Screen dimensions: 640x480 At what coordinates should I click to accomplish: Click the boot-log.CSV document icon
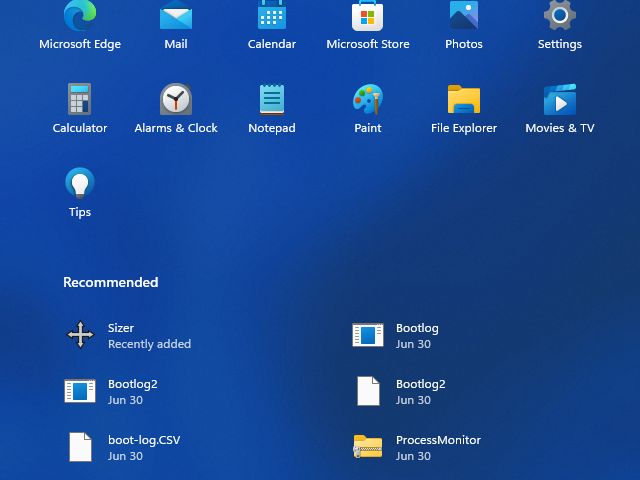(x=80, y=447)
